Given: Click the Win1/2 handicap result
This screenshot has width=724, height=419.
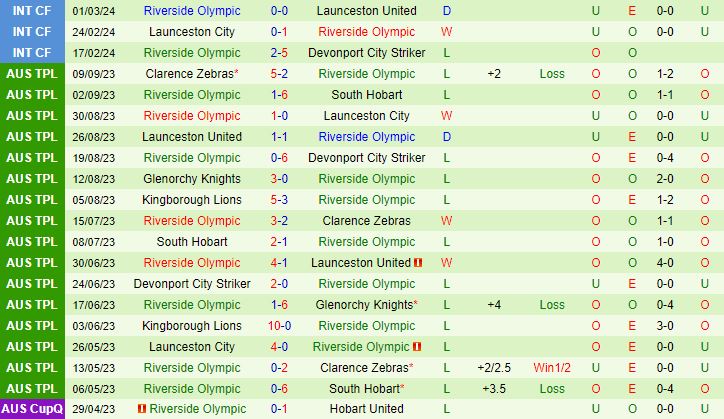Looking at the screenshot, I should pyautogui.click(x=551, y=368).
